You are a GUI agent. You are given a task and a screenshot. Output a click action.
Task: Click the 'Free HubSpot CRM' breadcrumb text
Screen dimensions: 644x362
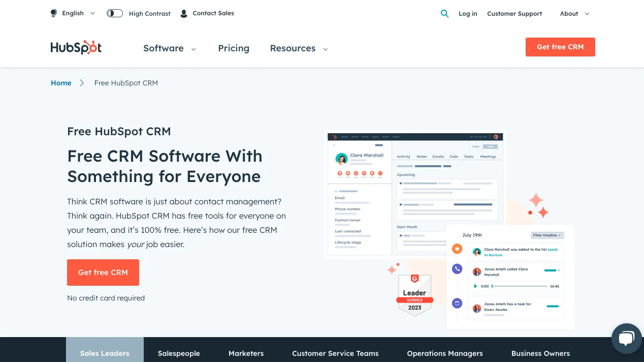(126, 83)
